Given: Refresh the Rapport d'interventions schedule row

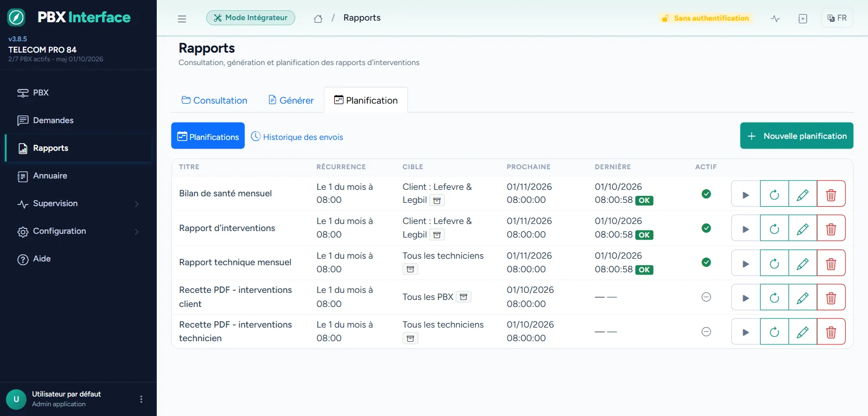Looking at the screenshot, I should pos(774,229).
